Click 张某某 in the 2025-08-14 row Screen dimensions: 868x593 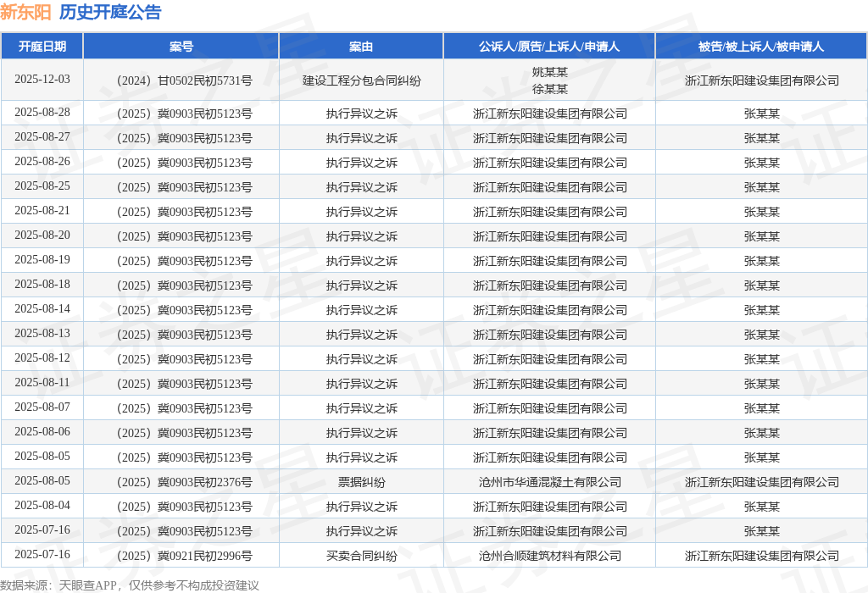[x=762, y=310]
